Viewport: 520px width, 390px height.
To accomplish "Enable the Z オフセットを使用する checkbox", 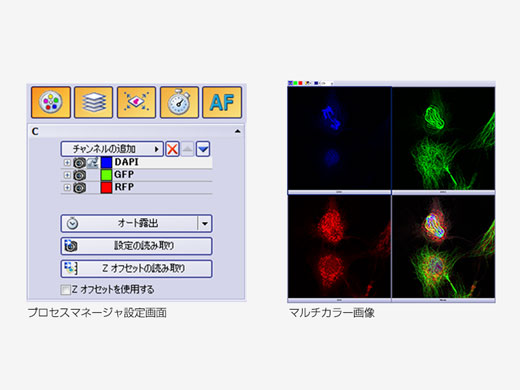I will pyautogui.click(x=66, y=290).
